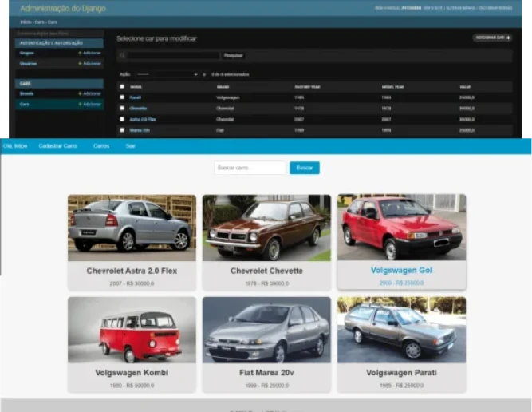Click the blue Buscar button
532x412 pixels.
tap(305, 168)
